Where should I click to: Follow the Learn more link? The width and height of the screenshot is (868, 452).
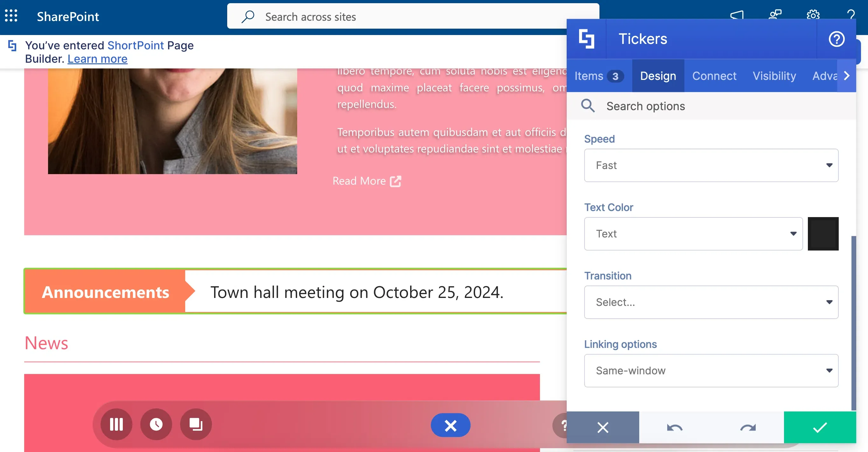(97, 59)
